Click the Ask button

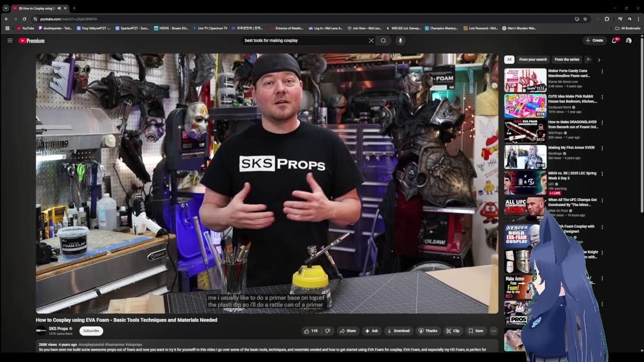371,331
